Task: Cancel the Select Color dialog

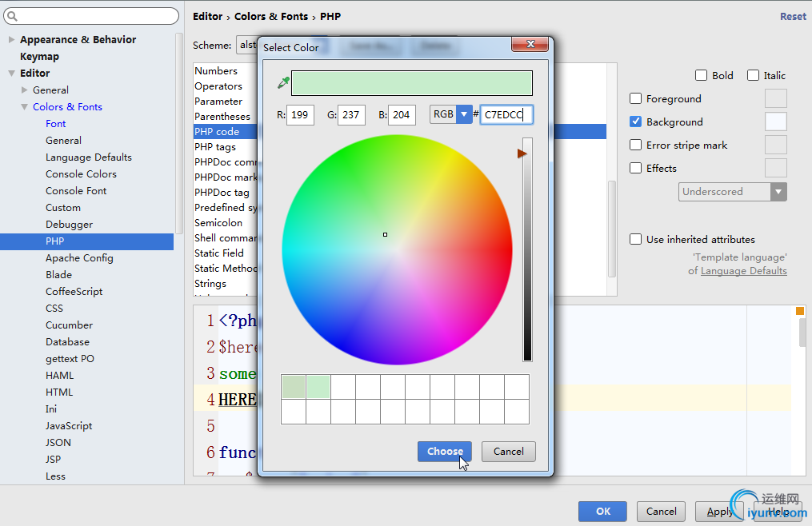Action: pos(508,452)
